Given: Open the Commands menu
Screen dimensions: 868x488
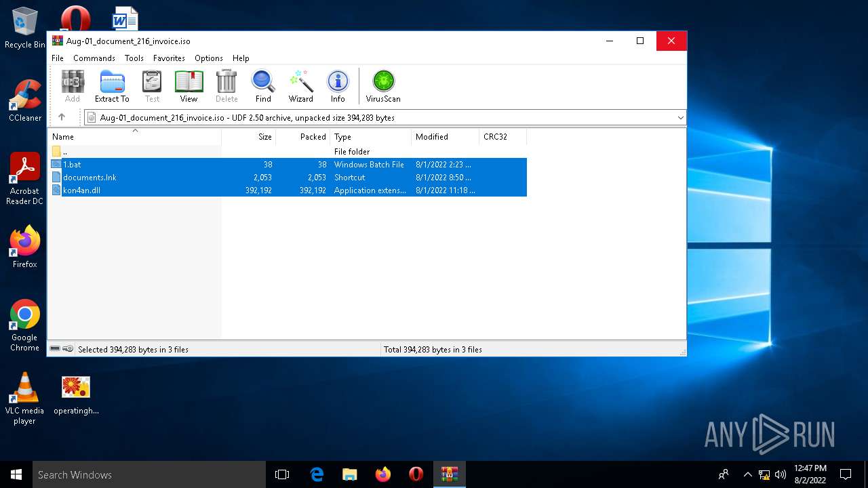Looking at the screenshot, I should (94, 58).
